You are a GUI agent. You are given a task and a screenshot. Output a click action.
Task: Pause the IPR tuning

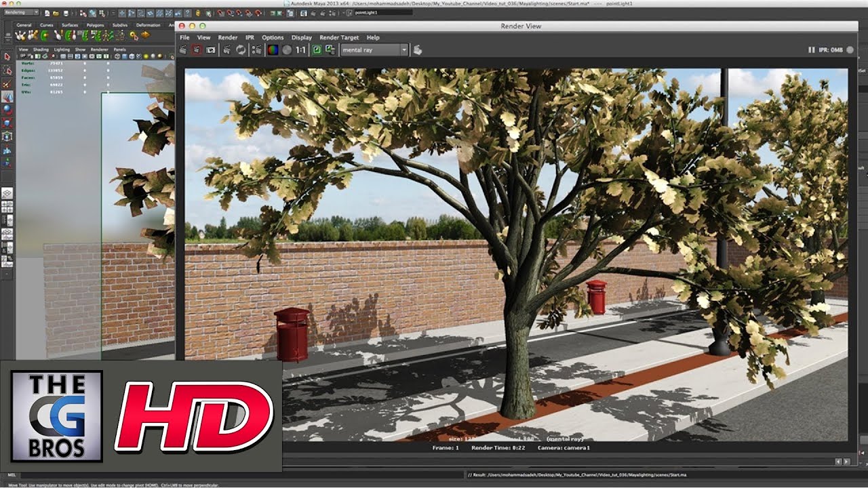(x=811, y=50)
